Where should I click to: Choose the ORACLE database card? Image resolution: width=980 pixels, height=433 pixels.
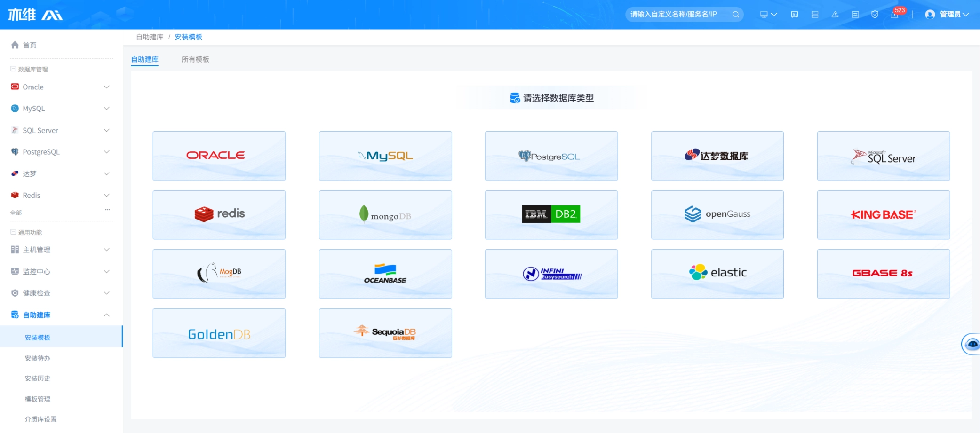[219, 156]
